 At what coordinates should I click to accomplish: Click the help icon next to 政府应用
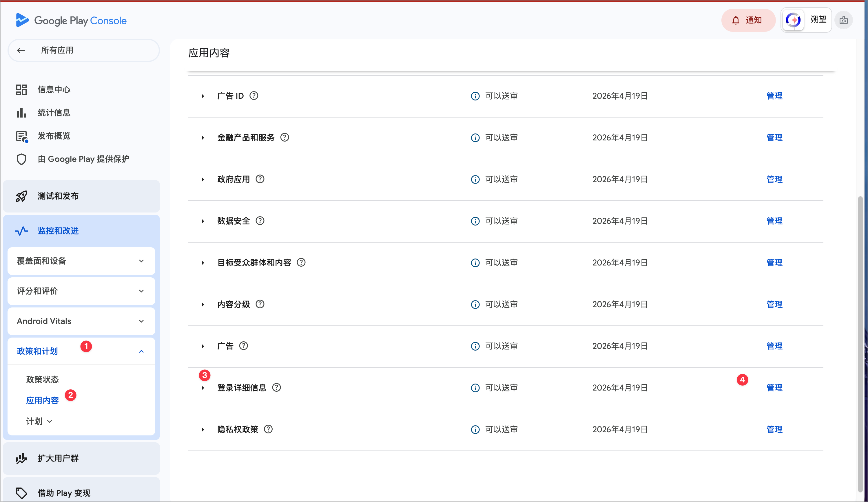tap(260, 179)
